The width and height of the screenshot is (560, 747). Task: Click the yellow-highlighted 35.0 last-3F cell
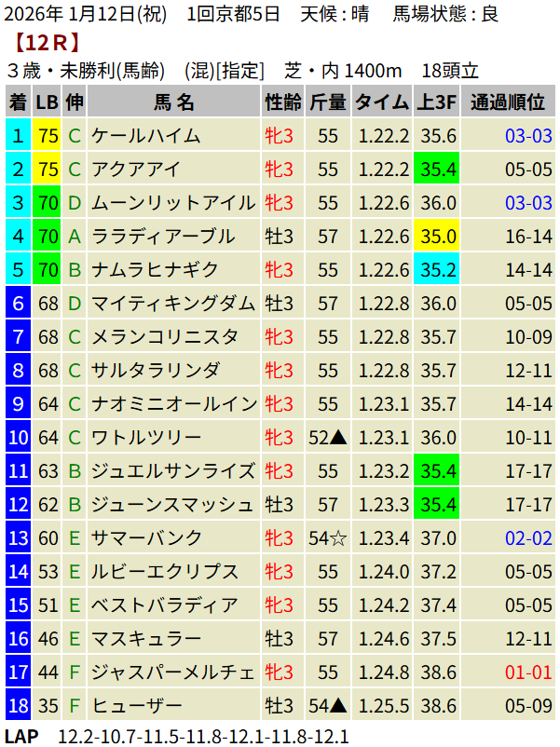(x=438, y=237)
